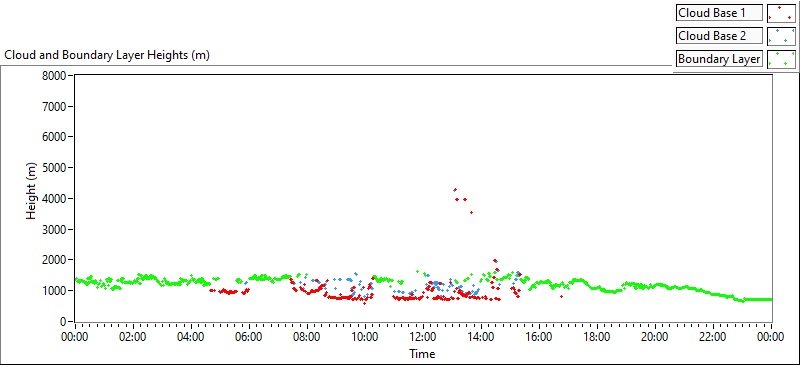Click the 5000 y-axis scale value

tap(54, 168)
